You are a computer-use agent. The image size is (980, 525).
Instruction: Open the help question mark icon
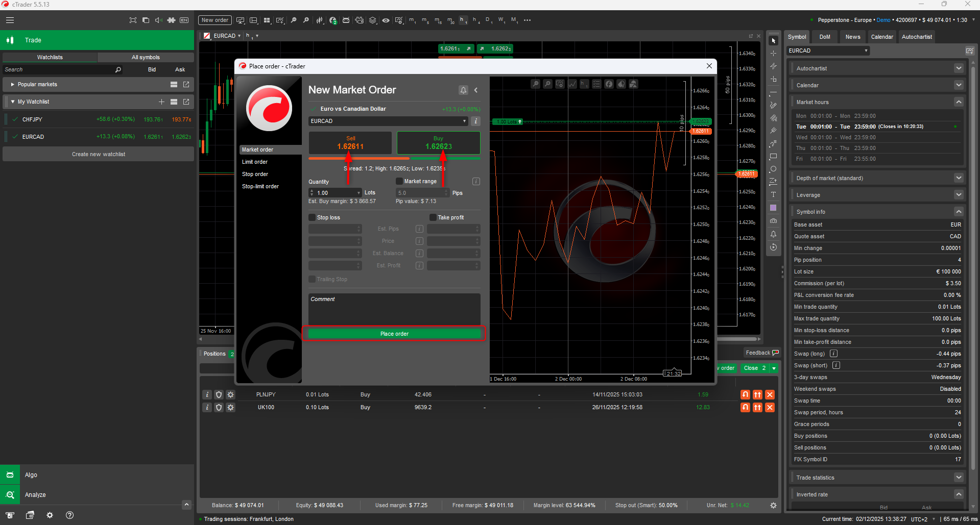click(70, 515)
